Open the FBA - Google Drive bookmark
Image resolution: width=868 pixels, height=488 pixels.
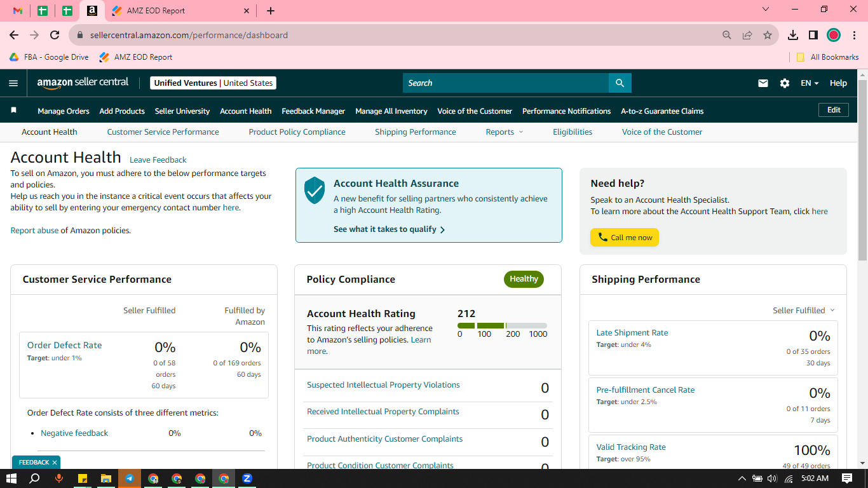click(49, 57)
